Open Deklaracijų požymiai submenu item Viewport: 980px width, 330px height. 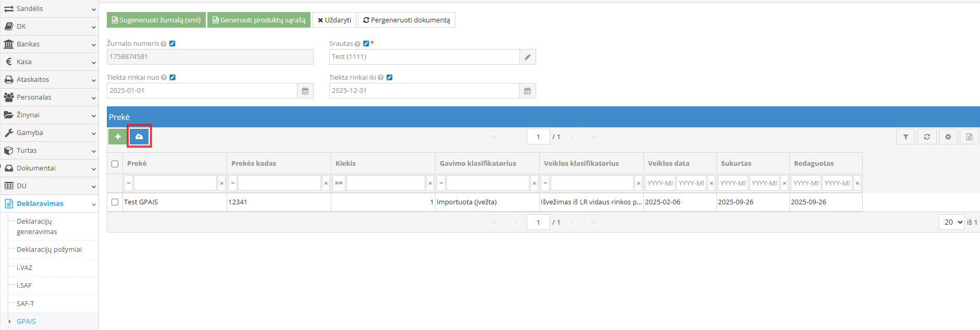(x=49, y=250)
